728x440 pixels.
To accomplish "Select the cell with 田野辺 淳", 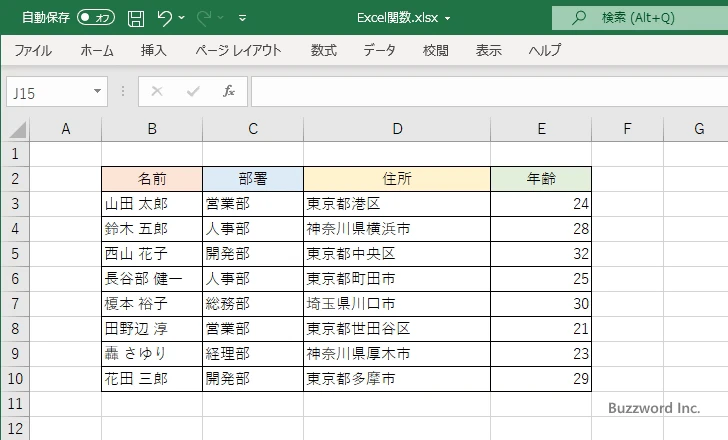I will click(152, 329).
